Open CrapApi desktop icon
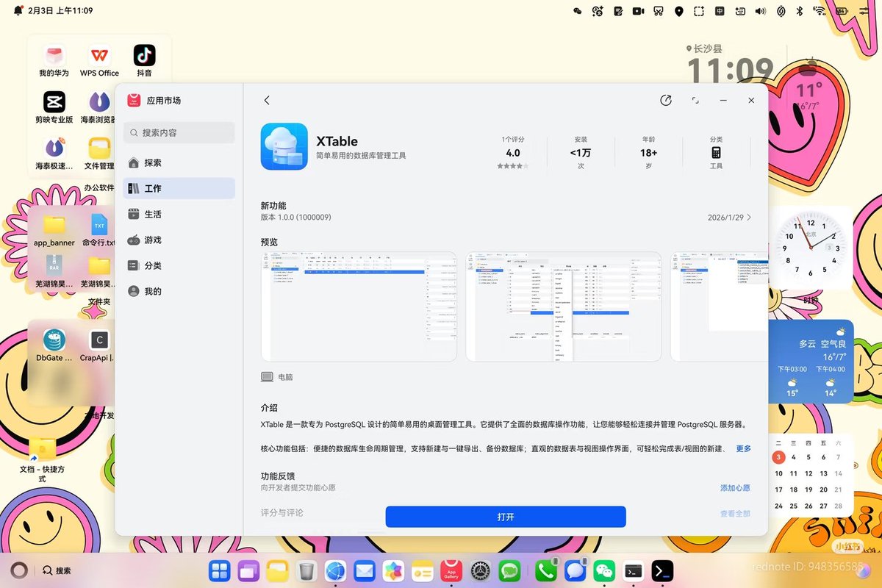Screen dimensions: 882x588 (98, 345)
